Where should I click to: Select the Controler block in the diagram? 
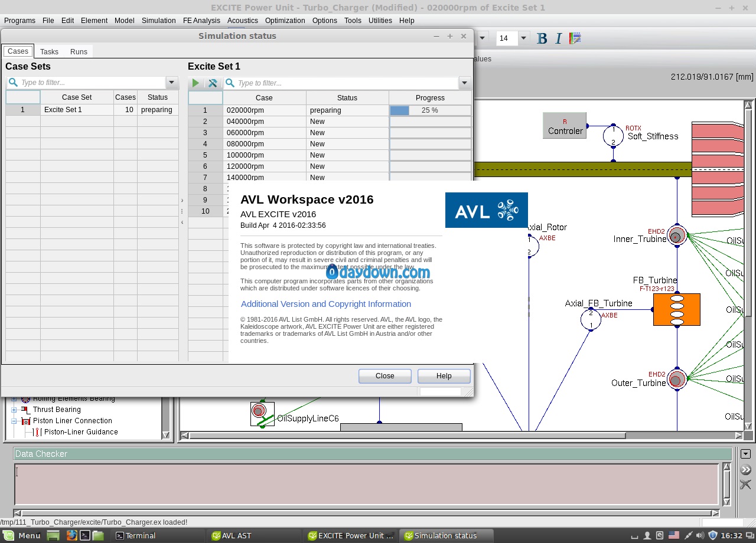pyautogui.click(x=565, y=126)
